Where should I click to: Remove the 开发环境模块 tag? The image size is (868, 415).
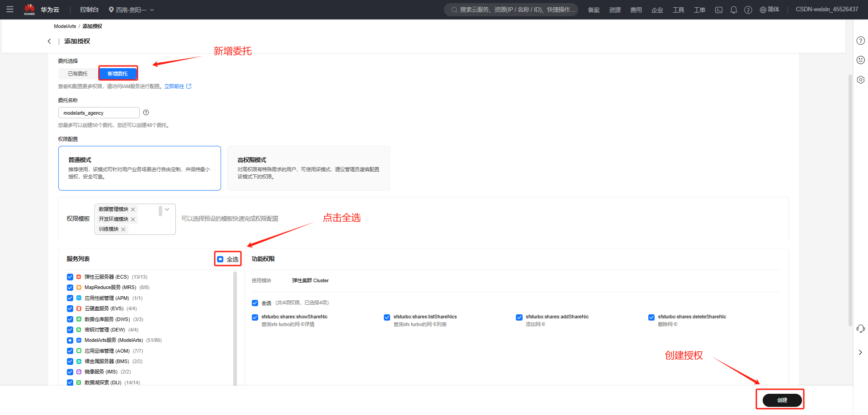pyautogui.click(x=133, y=219)
